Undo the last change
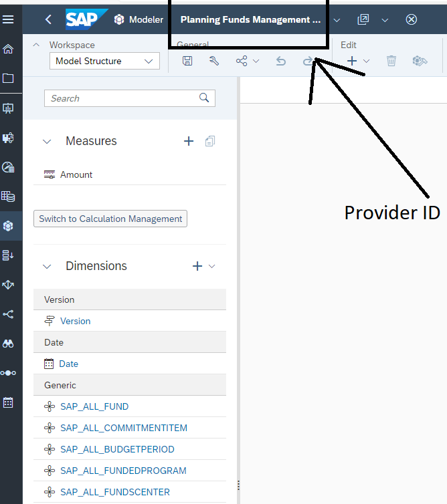The image size is (447, 504). pyautogui.click(x=281, y=61)
